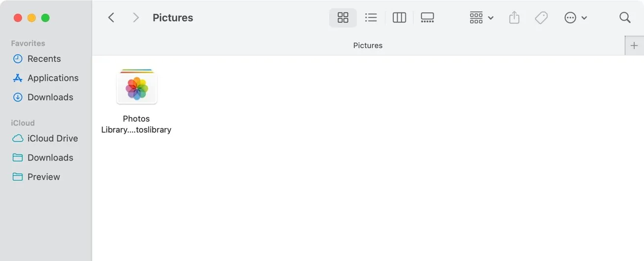The image size is (644, 261).
Task: Open the Group By dropdown
Action: pyautogui.click(x=481, y=18)
